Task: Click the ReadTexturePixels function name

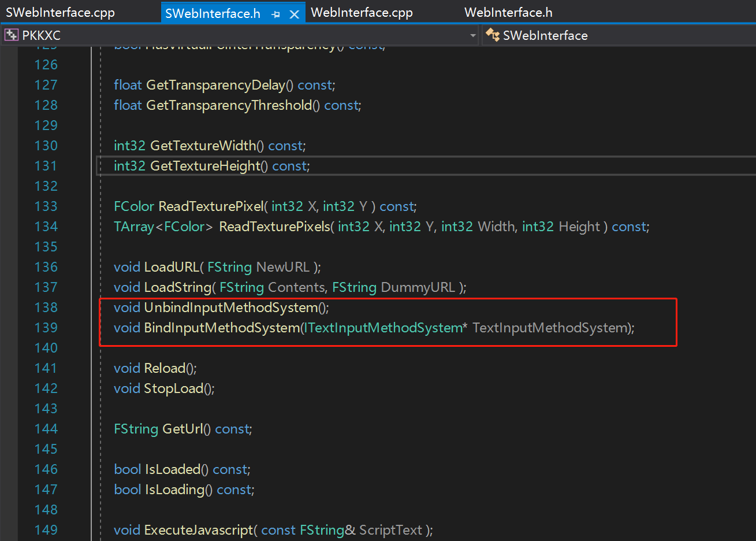Action: (x=274, y=227)
